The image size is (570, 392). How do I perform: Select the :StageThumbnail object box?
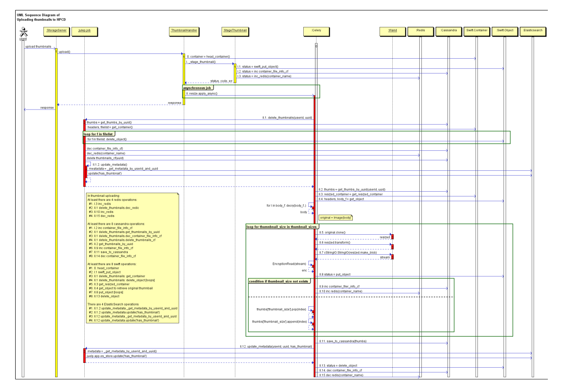click(x=235, y=31)
